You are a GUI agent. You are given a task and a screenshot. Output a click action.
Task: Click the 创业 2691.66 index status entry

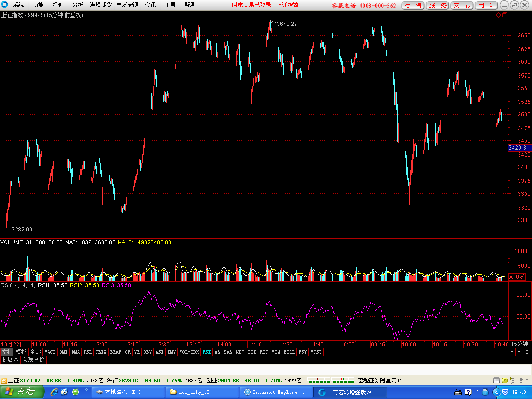pyautogui.click(x=254, y=381)
